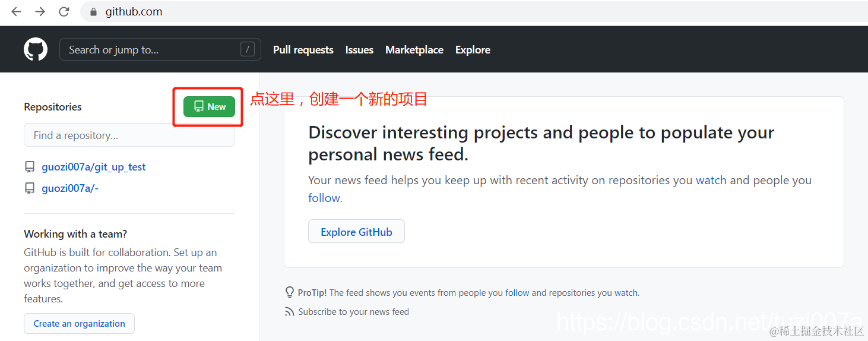Click repo icon next to guozi007a/git_up_test

[30, 167]
